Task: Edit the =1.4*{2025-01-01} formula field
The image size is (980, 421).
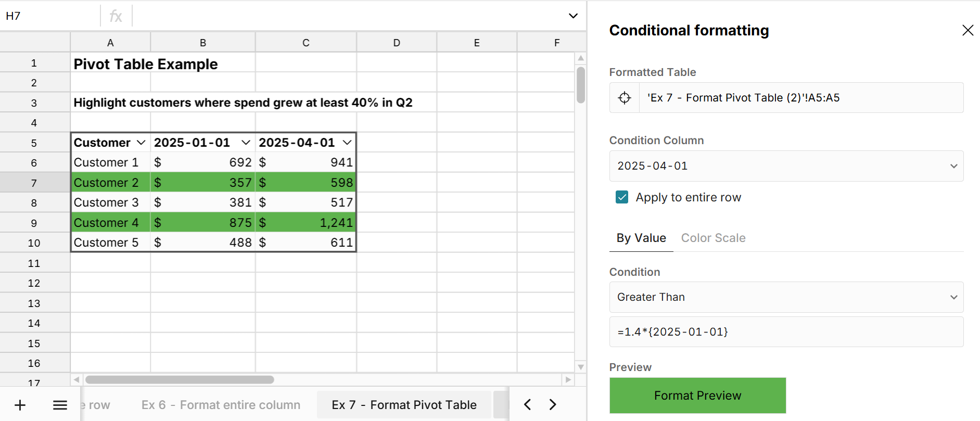Action: pyautogui.click(x=786, y=332)
